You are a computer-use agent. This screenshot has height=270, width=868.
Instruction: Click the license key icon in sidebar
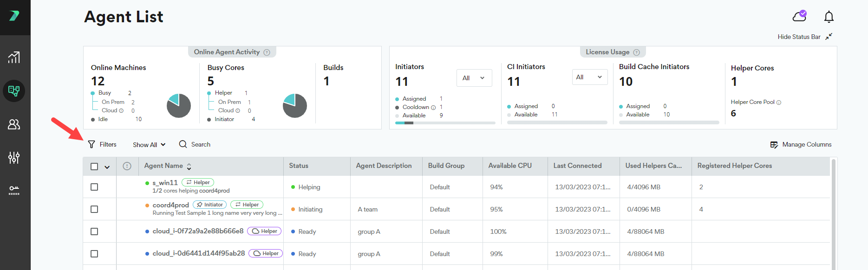(14, 191)
